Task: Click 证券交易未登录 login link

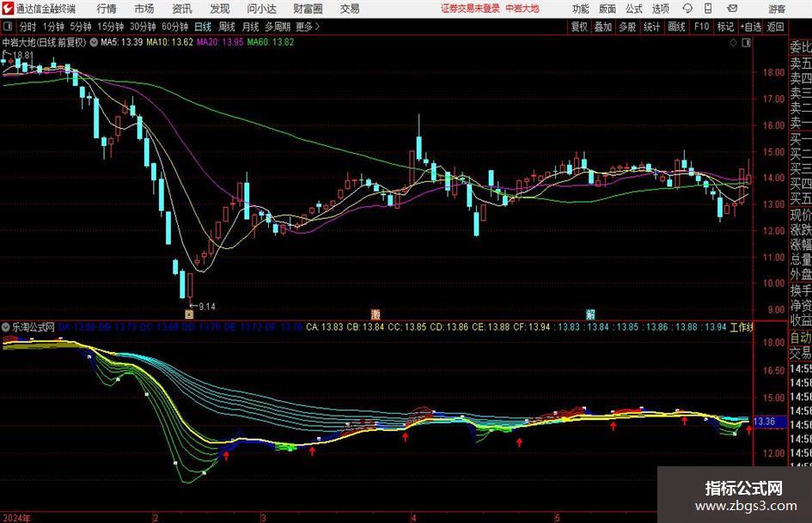Action: (470, 9)
